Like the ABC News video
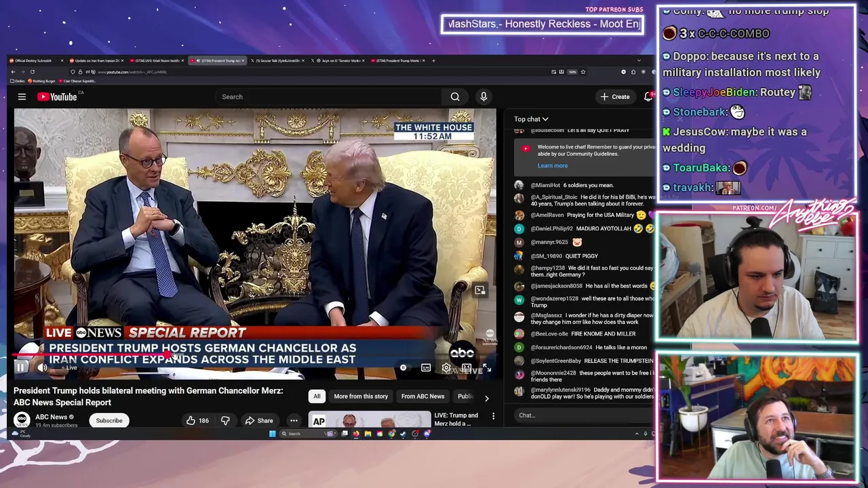The image size is (868, 488). [197, 421]
